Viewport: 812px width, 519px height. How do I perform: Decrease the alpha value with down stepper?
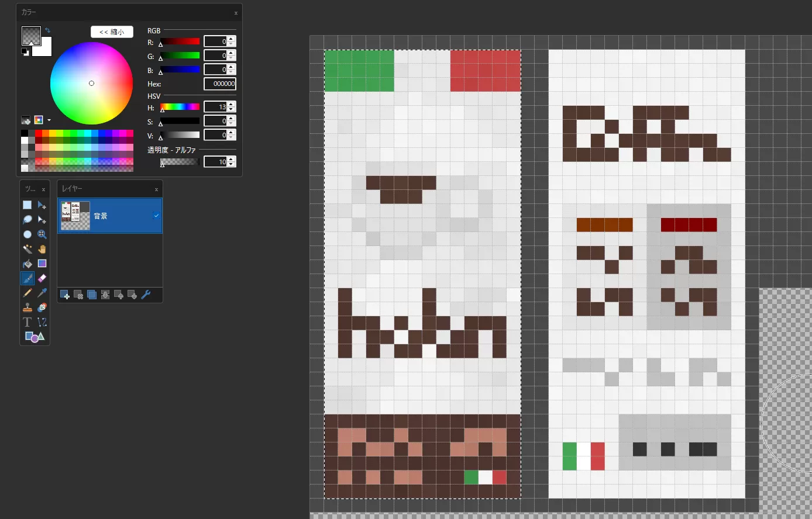tap(232, 164)
